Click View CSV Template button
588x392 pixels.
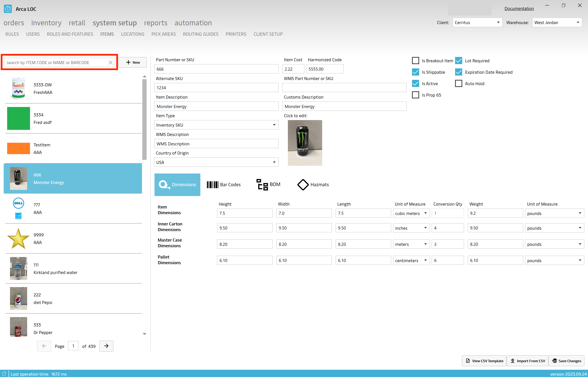pyautogui.click(x=484, y=361)
